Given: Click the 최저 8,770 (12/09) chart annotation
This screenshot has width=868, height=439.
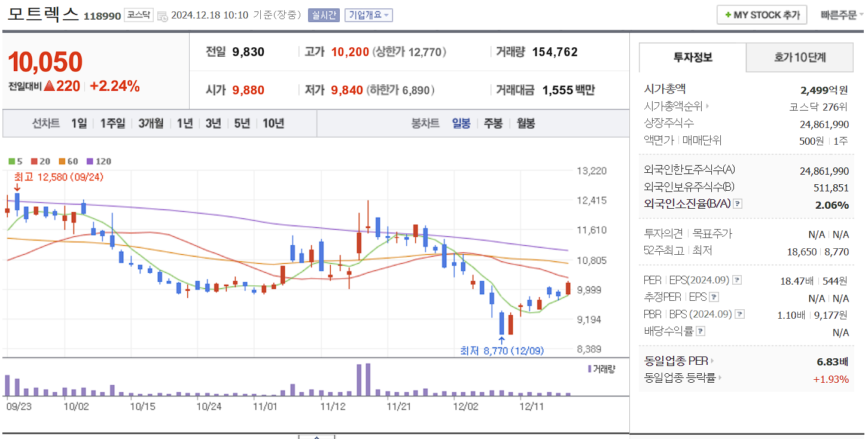Looking at the screenshot, I should pos(501,352).
